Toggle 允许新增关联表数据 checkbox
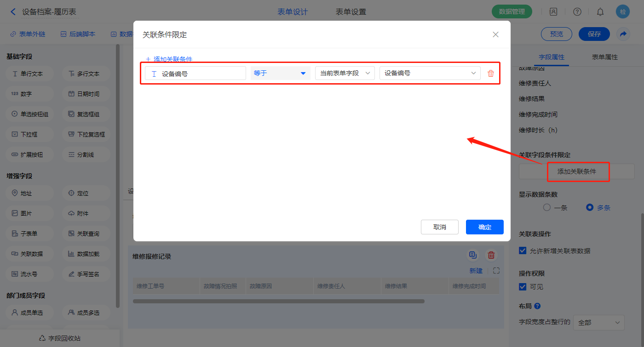This screenshot has height=347, width=644. 523,250
